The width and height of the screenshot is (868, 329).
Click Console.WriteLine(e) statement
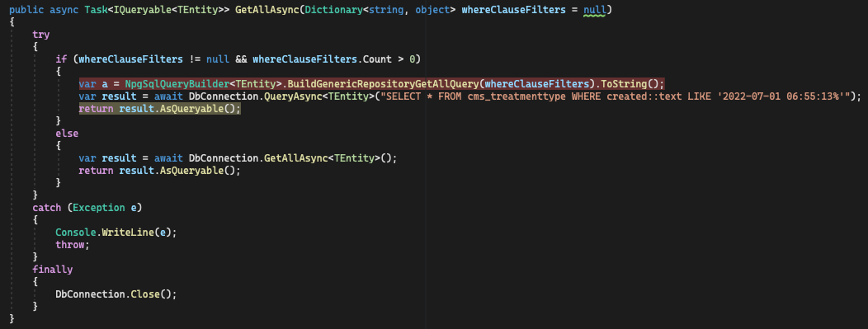click(116, 232)
